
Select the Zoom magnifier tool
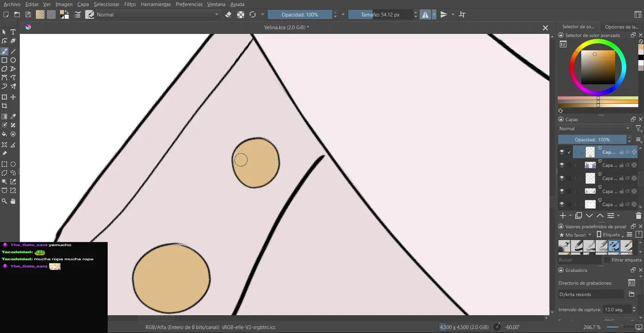[x=4, y=201]
